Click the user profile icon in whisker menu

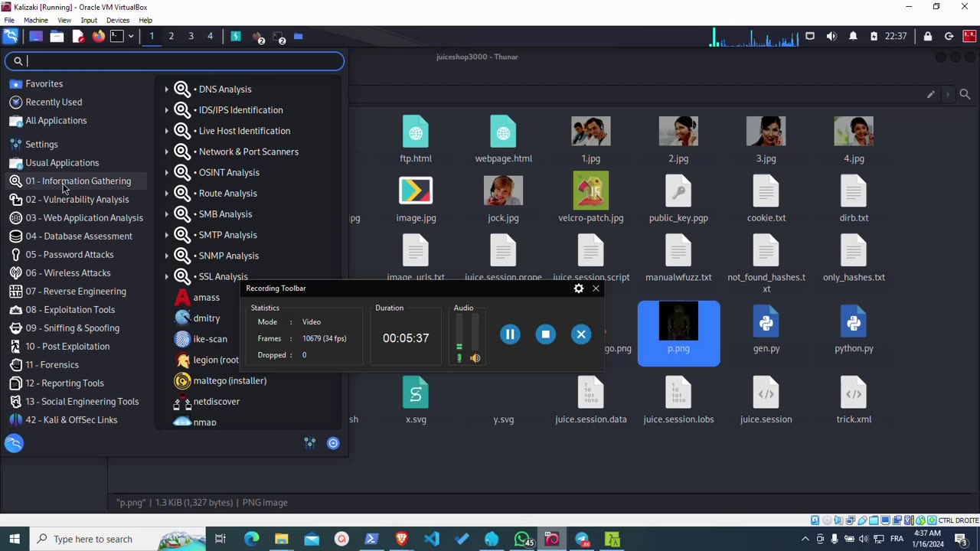pos(14,443)
